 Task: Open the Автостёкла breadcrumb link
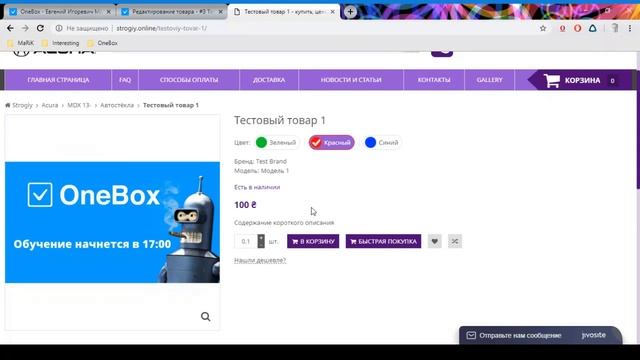pyautogui.click(x=117, y=105)
